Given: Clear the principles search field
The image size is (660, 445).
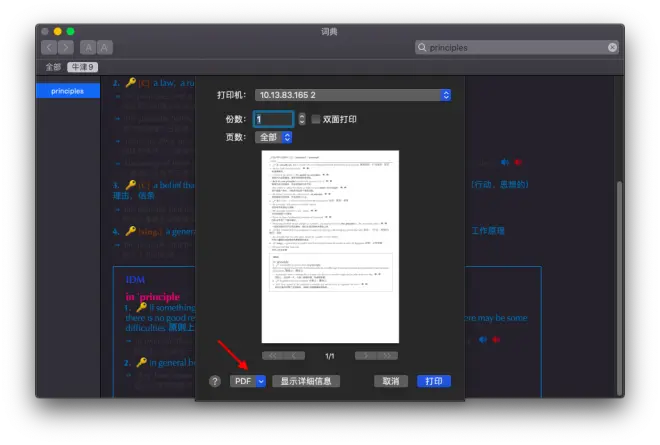Looking at the screenshot, I should (612, 48).
